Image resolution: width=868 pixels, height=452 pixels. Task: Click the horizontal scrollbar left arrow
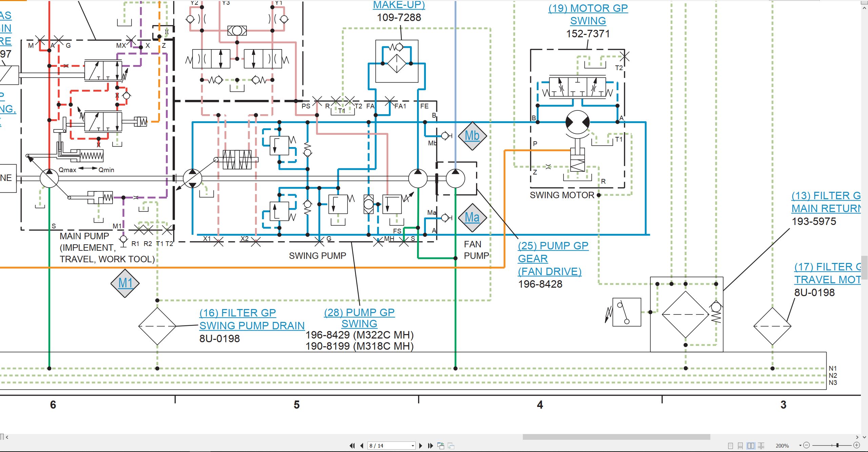(x=7, y=437)
